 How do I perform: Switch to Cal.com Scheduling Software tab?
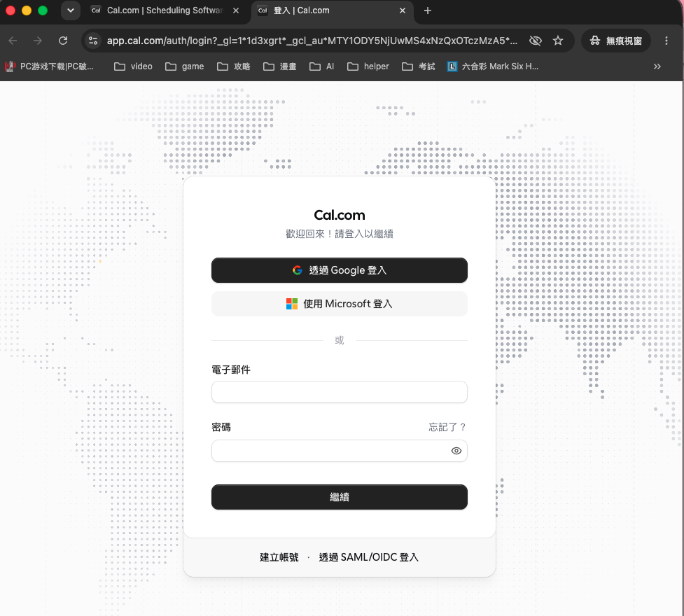pyautogui.click(x=164, y=10)
